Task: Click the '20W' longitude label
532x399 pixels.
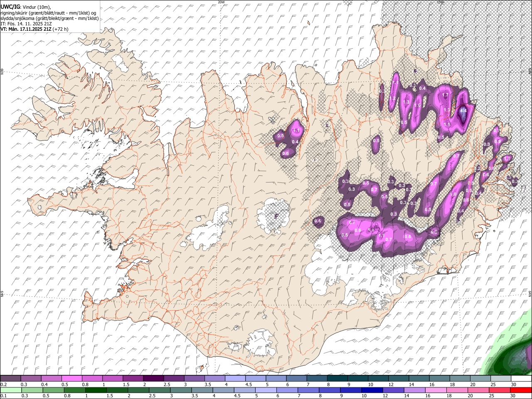Action: point(221,2)
